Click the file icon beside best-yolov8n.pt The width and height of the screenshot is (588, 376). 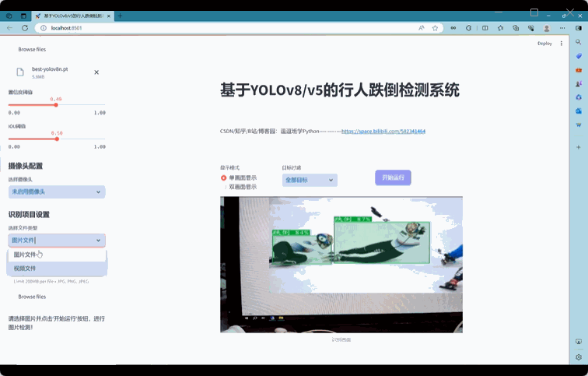pos(20,72)
